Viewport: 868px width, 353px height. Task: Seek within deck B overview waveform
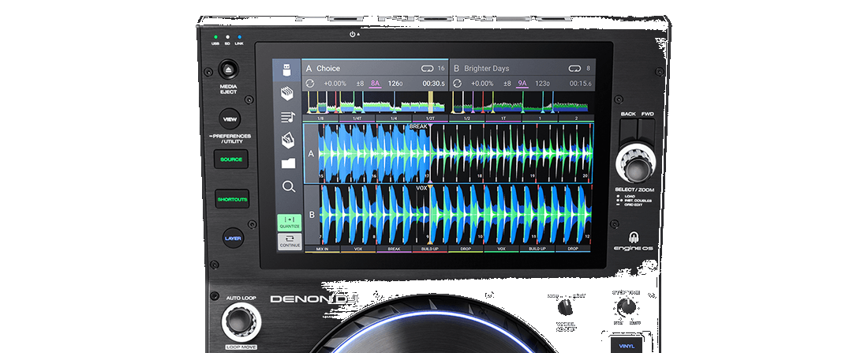(x=522, y=102)
